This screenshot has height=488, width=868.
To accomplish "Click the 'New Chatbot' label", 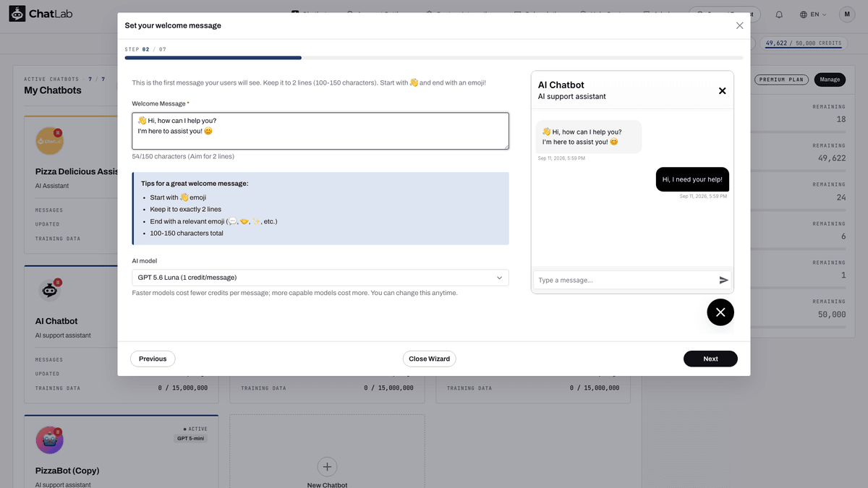I will click(327, 484).
